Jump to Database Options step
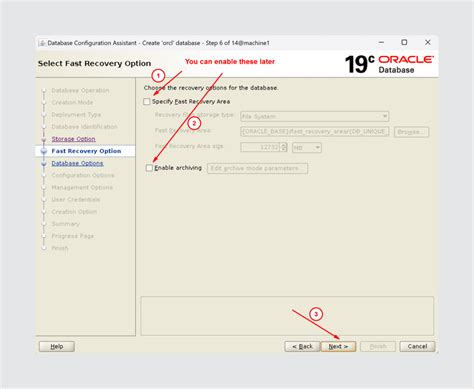474x389 pixels. tap(77, 163)
